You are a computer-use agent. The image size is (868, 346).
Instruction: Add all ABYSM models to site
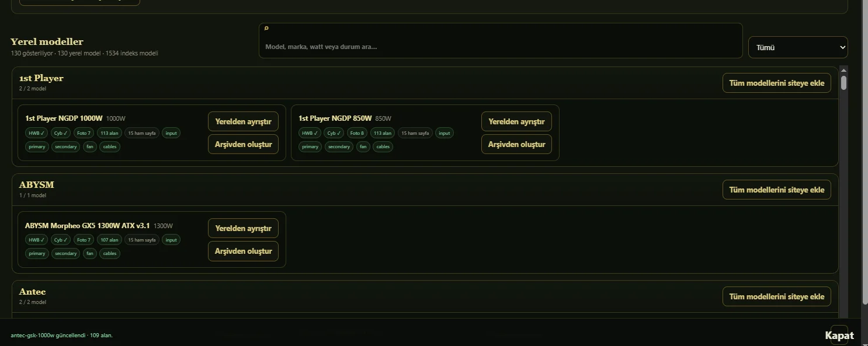[776, 190]
